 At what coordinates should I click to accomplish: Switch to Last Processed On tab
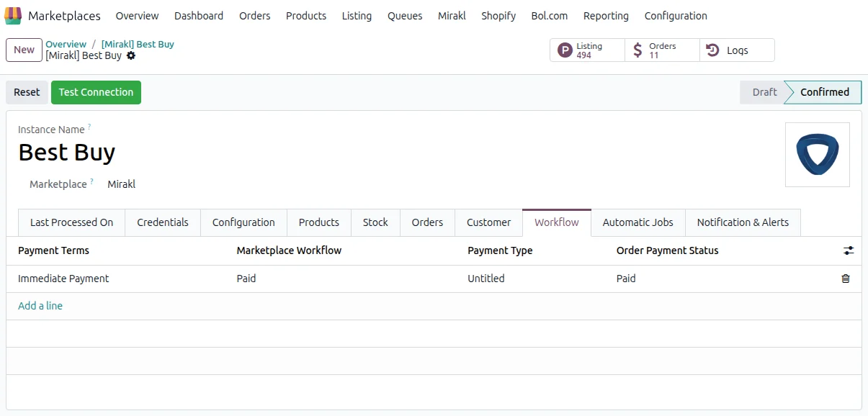click(71, 222)
